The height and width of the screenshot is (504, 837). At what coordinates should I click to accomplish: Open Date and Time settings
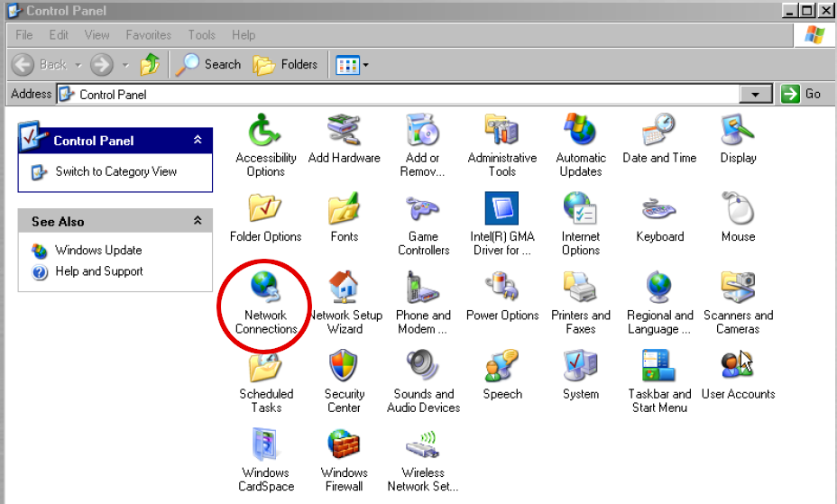(659, 132)
